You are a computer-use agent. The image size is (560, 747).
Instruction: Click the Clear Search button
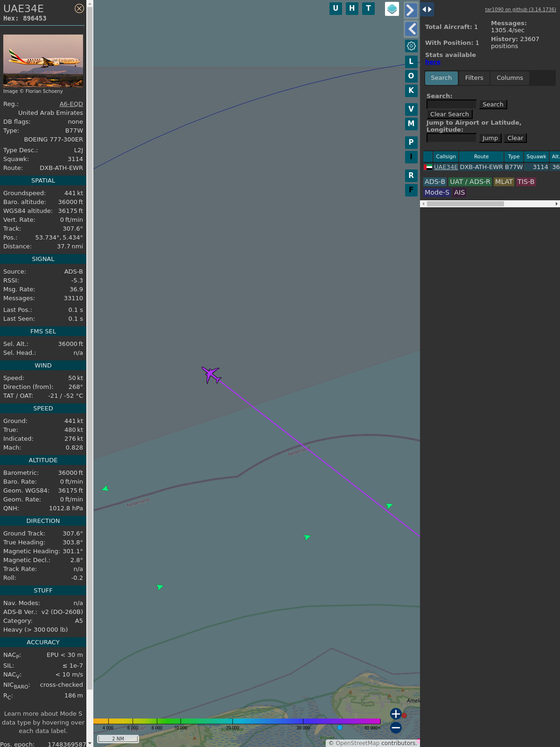(449, 114)
